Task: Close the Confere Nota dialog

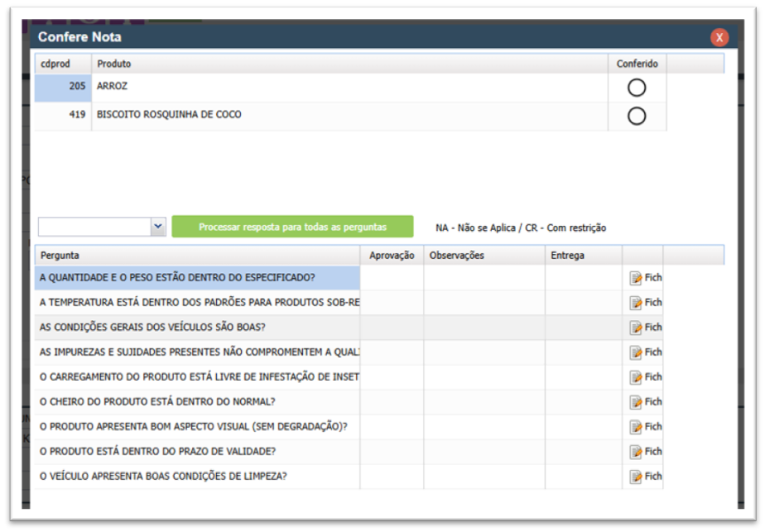Action: 719,37
